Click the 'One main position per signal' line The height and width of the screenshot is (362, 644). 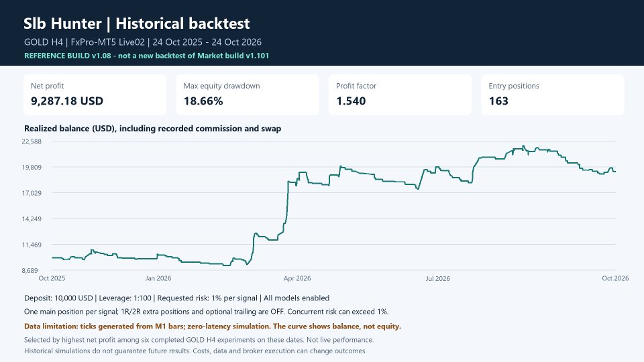(206, 312)
